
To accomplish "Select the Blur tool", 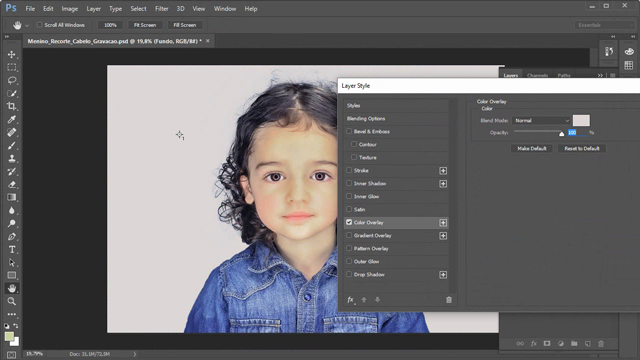I will pyautogui.click(x=11, y=210).
